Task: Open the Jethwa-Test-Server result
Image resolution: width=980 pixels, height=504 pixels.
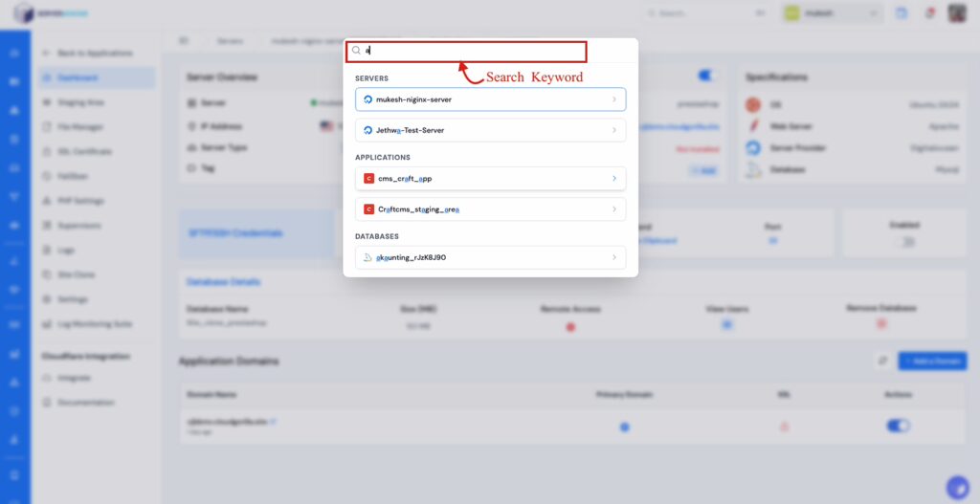Action: [x=490, y=130]
